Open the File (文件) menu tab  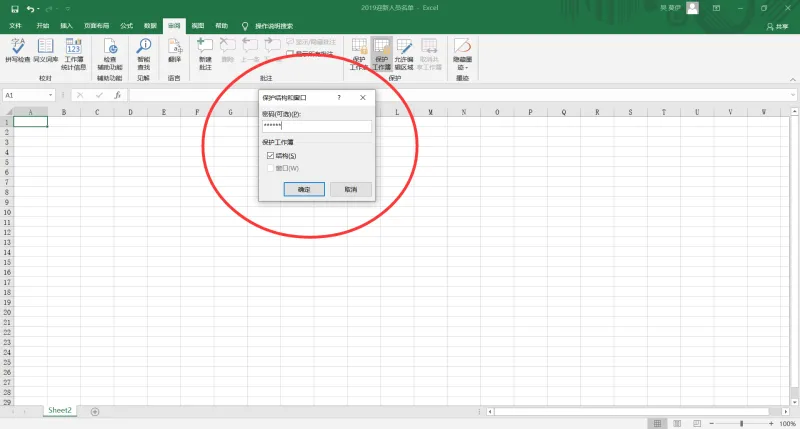tap(15, 26)
